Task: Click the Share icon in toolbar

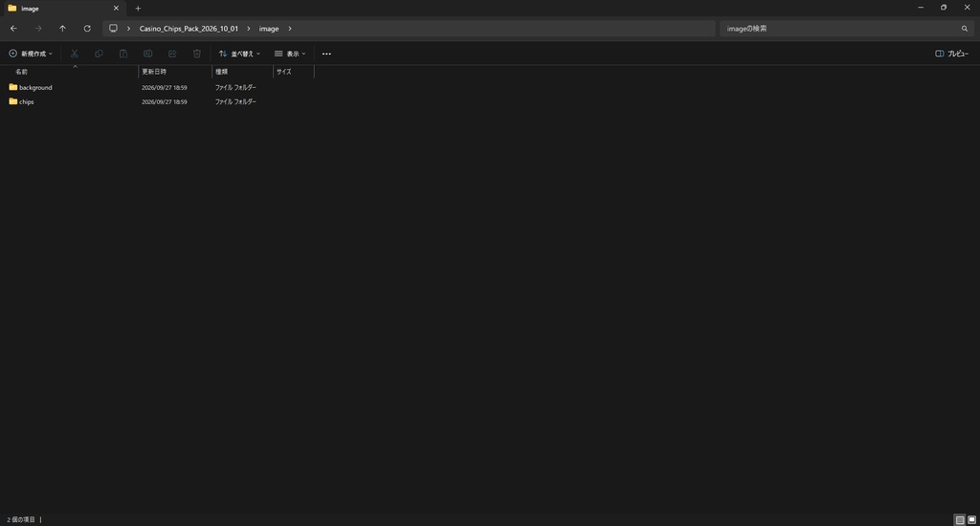Action: coord(172,54)
